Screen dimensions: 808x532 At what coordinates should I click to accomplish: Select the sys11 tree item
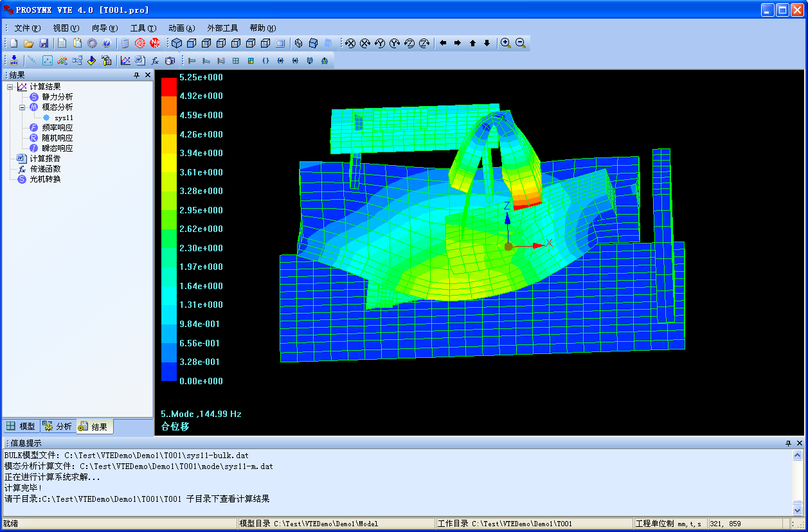[x=64, y=118]
